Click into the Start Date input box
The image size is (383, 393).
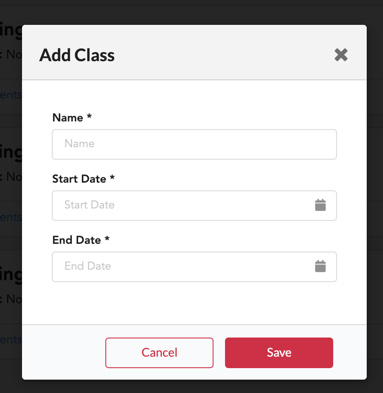coord(194,205)
